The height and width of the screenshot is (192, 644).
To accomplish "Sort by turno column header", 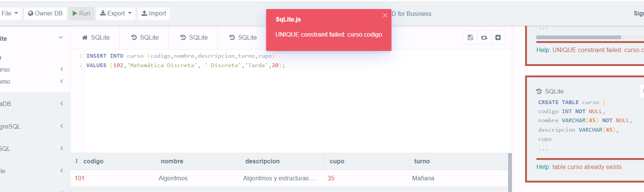I will click(x=422, y=161).
